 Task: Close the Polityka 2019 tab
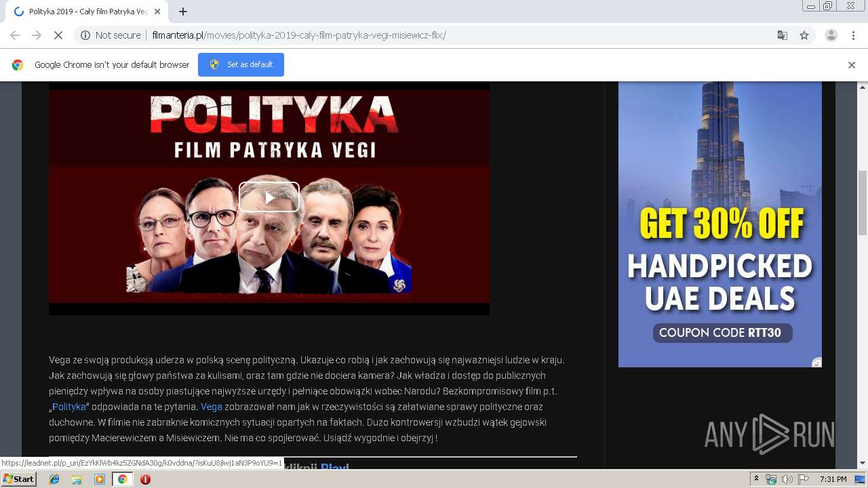(x=158, y=12)
